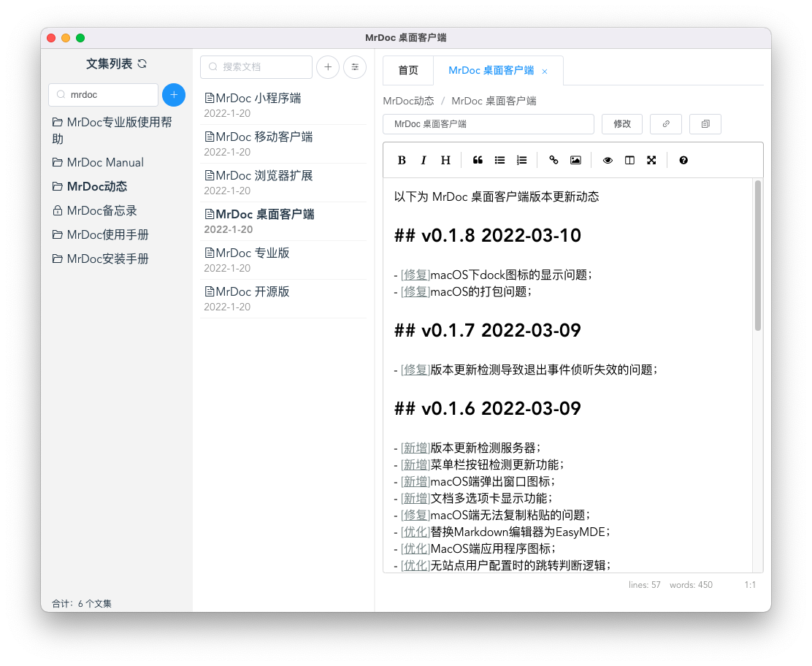Focus the 搜索文档 search field
The width and height of the screenshot is (812, 666).
pos(256,66)
